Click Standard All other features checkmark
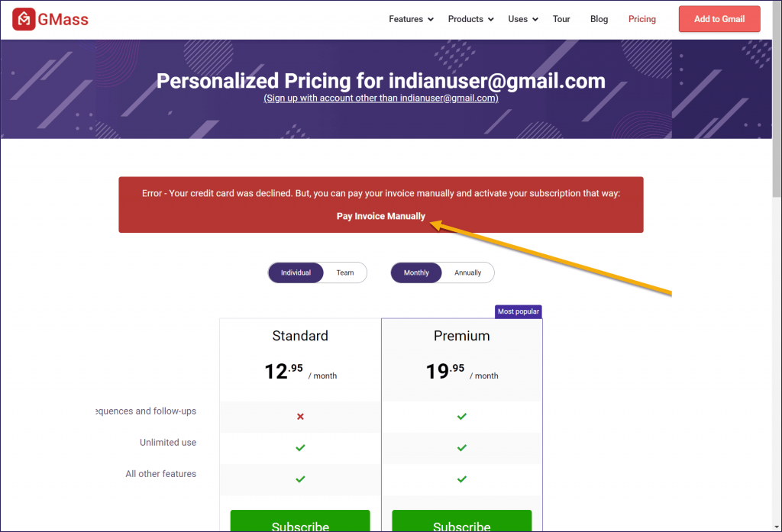Viewport: 782px width, 532px height. click(x=300, y=479)
